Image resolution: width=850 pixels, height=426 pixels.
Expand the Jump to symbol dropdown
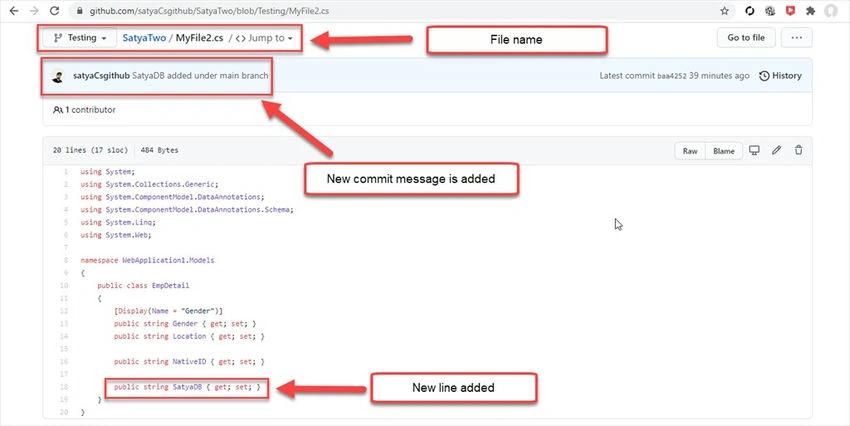(x=264, y=38)
